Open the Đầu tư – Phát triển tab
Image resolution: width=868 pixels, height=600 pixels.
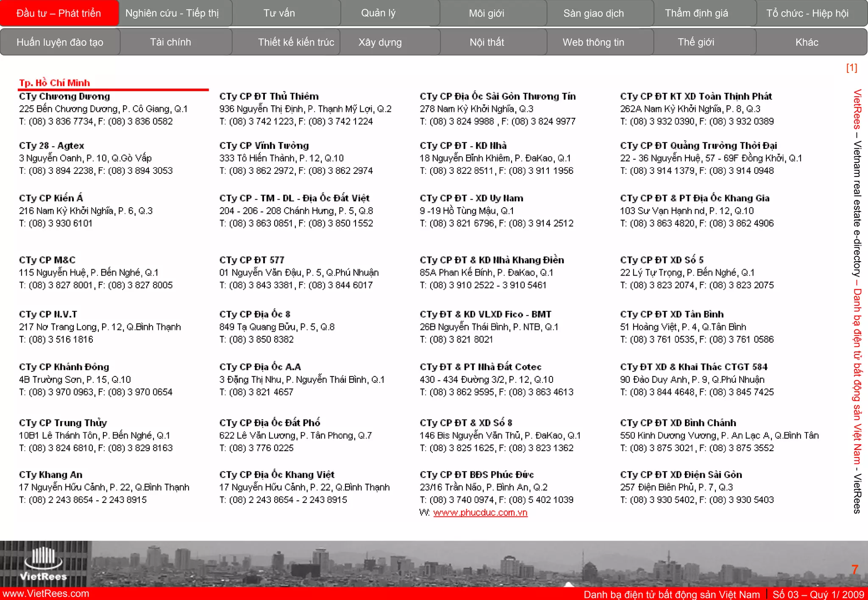pyautogui.click(x=59, y=13)
